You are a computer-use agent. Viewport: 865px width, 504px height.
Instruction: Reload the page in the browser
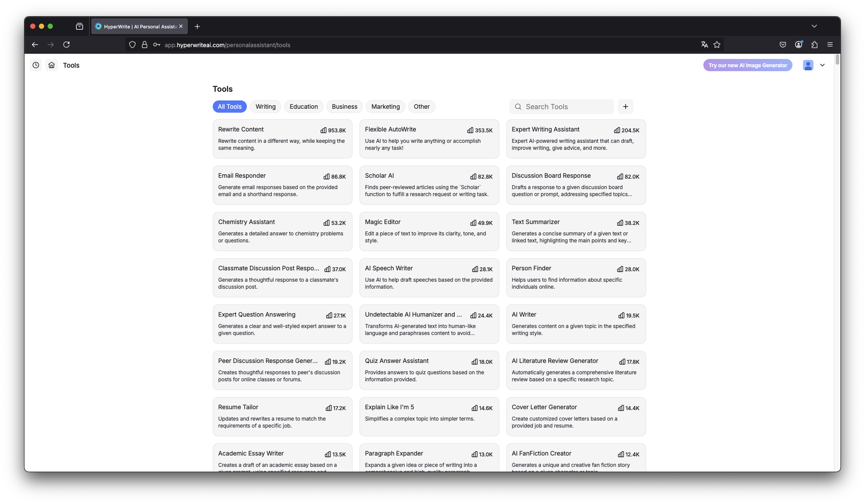point(66,45)
